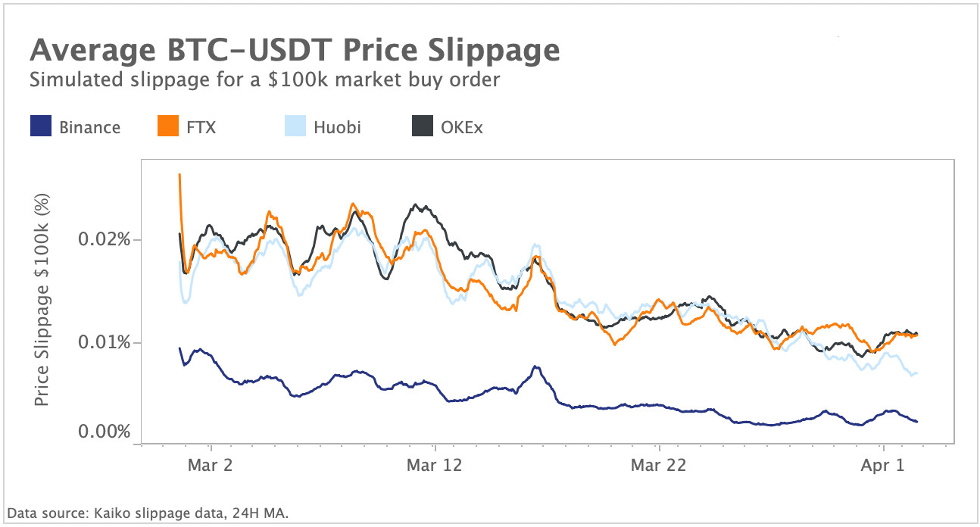Select the Mar 22 x-axis date label

pos(660,465)
